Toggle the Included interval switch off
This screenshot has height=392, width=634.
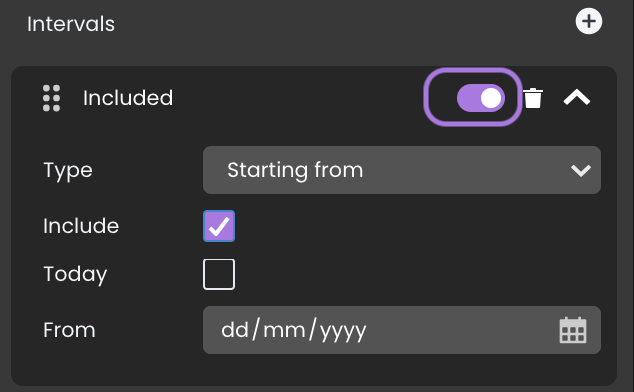click(481, 98)
